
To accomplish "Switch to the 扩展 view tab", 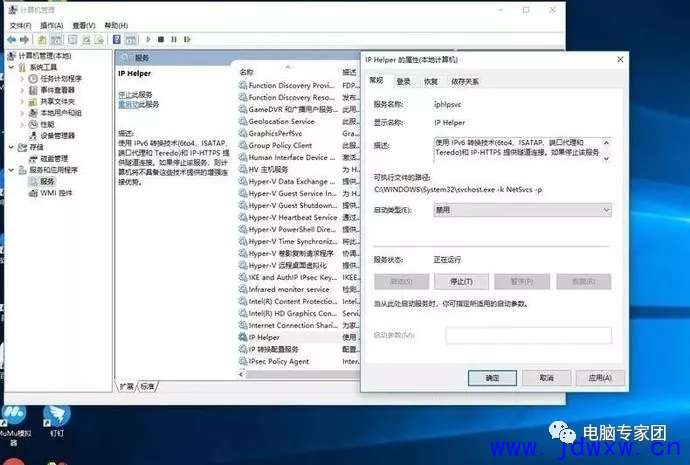I will click(x=127, y=386).
